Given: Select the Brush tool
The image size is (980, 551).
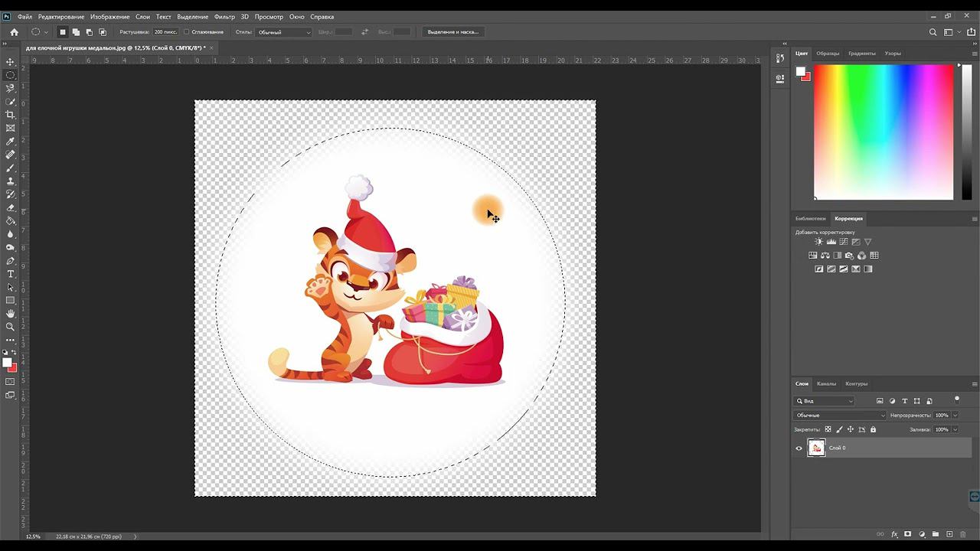Looking at the screenshot, I should click(10, 168).
